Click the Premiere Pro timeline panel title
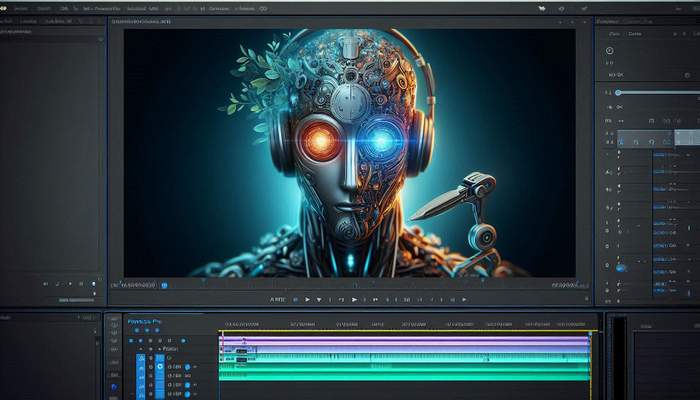The image size is (700, 400). [146, 322]
